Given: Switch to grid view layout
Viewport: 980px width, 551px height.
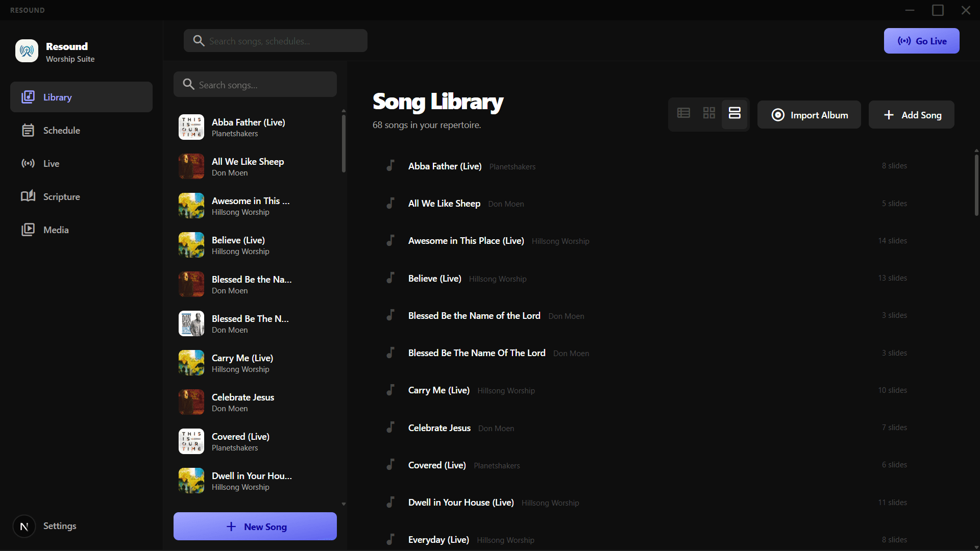Looking at the screenshot, I should [709, 113].
